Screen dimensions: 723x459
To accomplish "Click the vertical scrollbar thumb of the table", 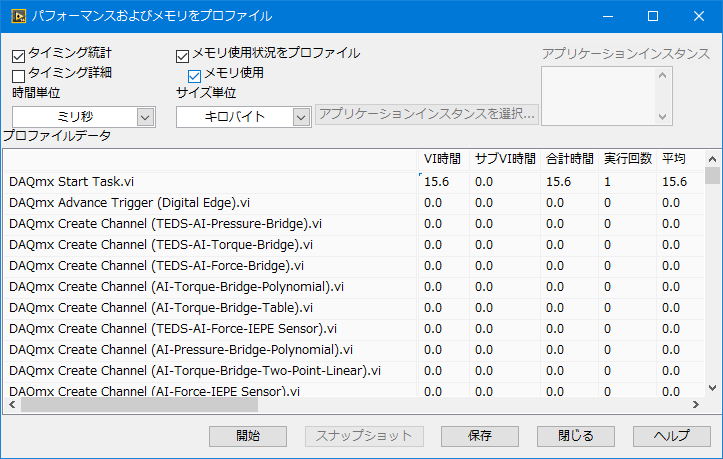I will click(x=712, y=176).
